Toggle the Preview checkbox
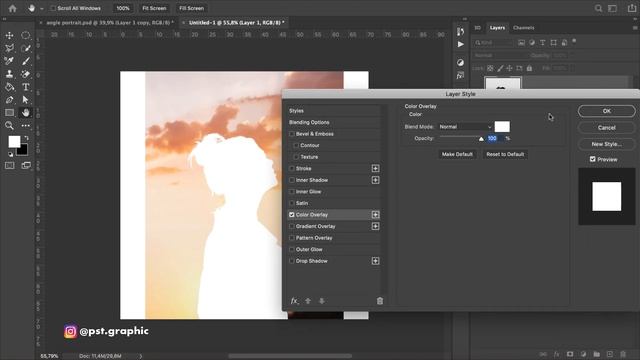Screen dimensions: 640x360 tap(593, 159)
